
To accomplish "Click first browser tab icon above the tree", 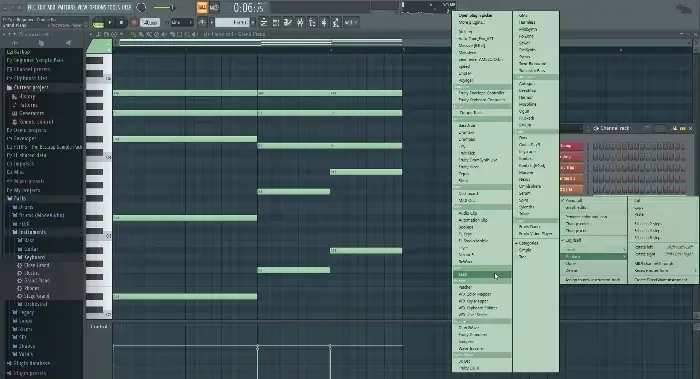I will pyautogui.click(x=14, y=43).
